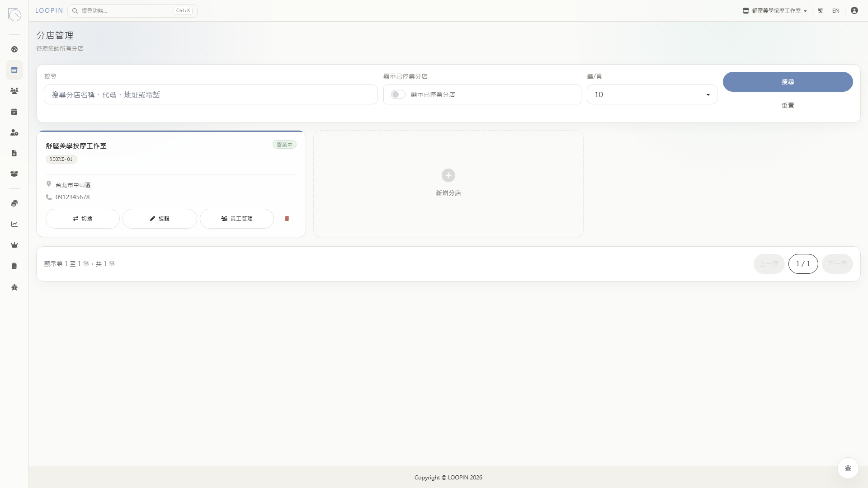This screenshot has width=868, height=488.
Task: Click the Ctrl+K shortcut hint
Action: 183,11
